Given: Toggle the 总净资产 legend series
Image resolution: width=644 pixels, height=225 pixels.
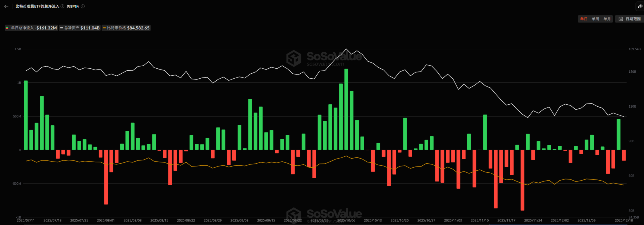Looking at the screenshot, I should pyautogui.click(x=80, y=28).
